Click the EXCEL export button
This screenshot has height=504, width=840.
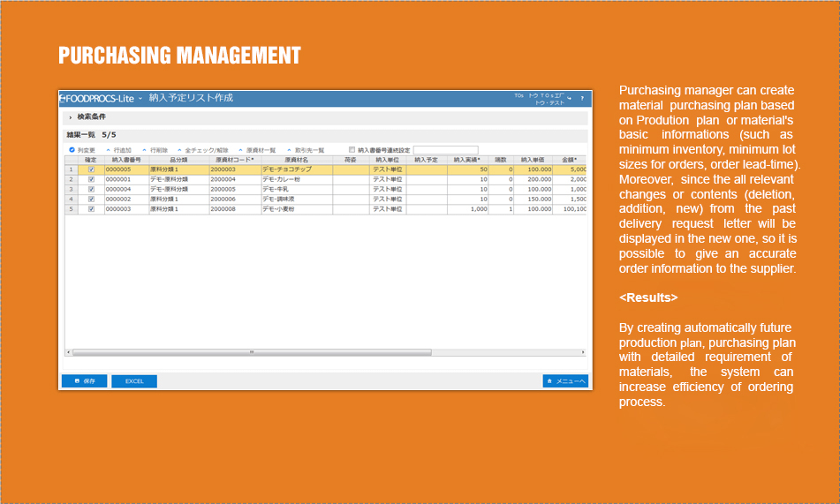pos(133,381)
